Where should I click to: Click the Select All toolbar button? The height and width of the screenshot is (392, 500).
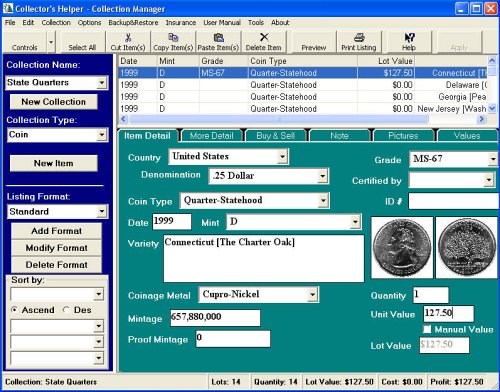point(82,42)
